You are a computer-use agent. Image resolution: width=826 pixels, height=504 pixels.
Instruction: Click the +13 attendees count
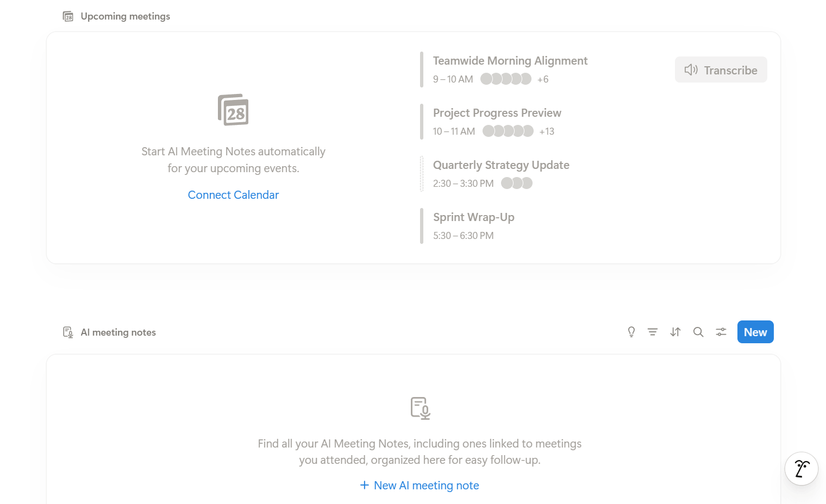547,131
